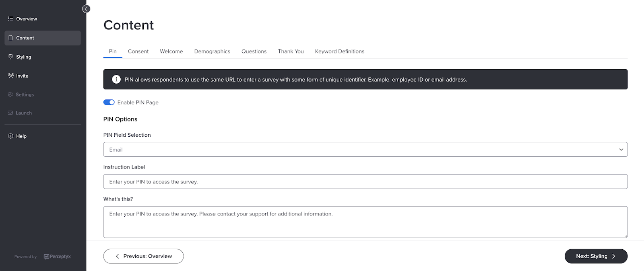Click into the What's this? text area
This screenshot has width=644, height=271.
click(x=365, y=222)
